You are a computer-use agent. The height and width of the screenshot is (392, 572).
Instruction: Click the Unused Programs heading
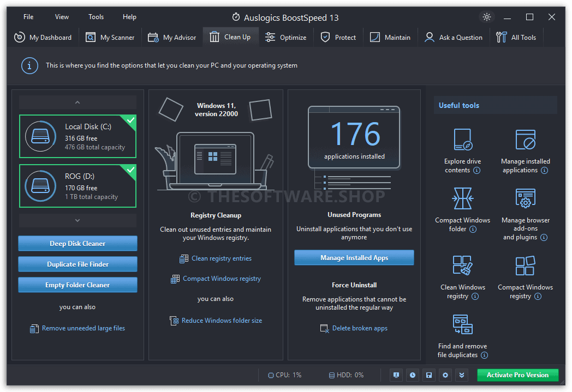[x=354, y=215]
